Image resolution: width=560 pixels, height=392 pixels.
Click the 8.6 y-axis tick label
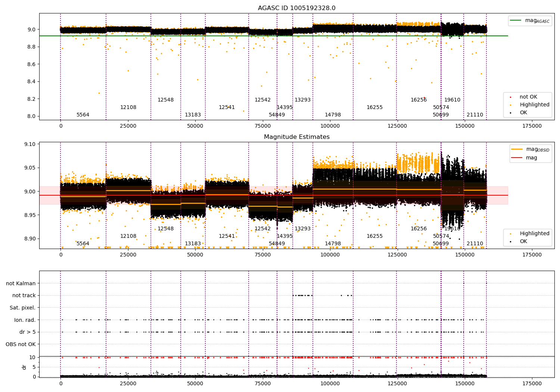31,64
